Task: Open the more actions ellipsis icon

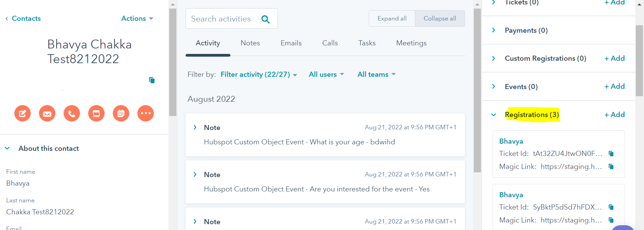Action: [146, 113]
